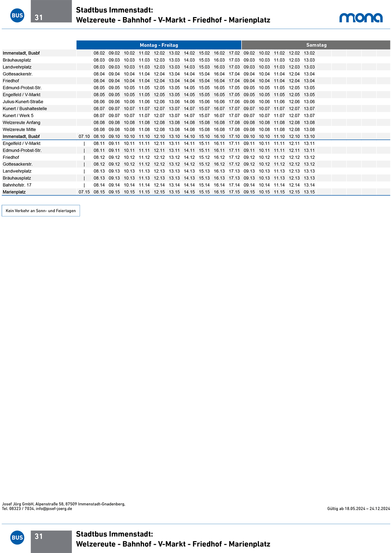Select the Kunert / Werk 5 stop name

[18, 116]
